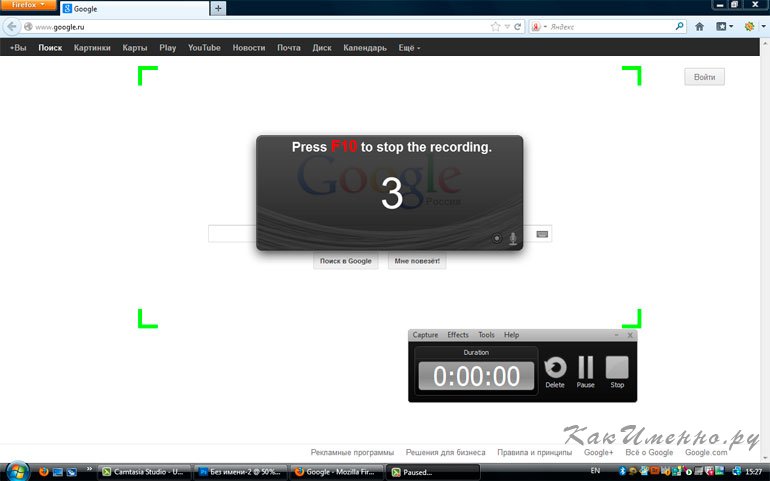The height and width of the screenshot is (481, 770).
Task: Open YouTube in the Google bar
Action: [204, 48]
